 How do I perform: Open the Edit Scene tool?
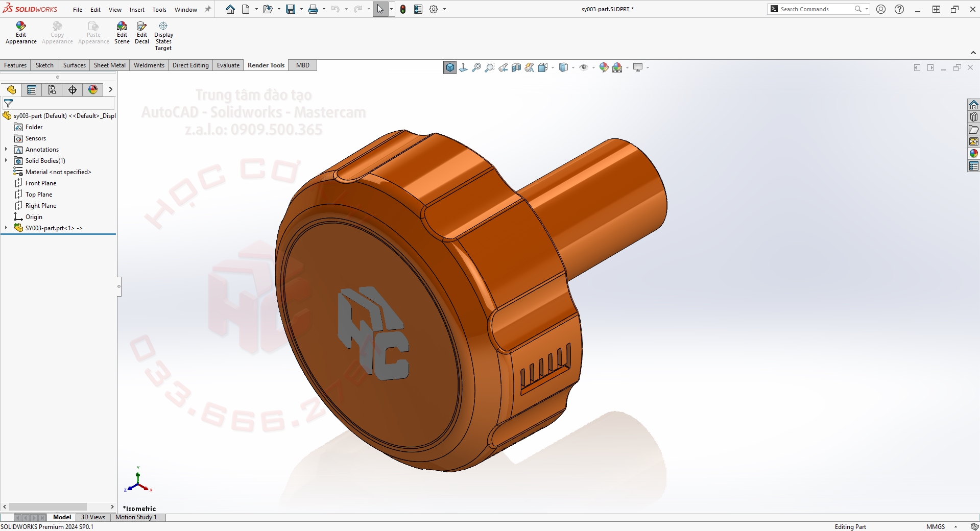[122, 33]
